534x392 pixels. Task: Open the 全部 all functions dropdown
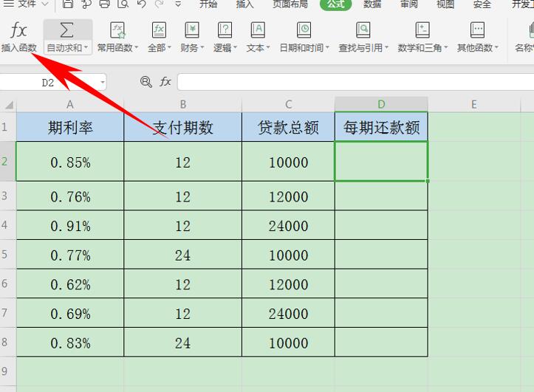[159, 37]
